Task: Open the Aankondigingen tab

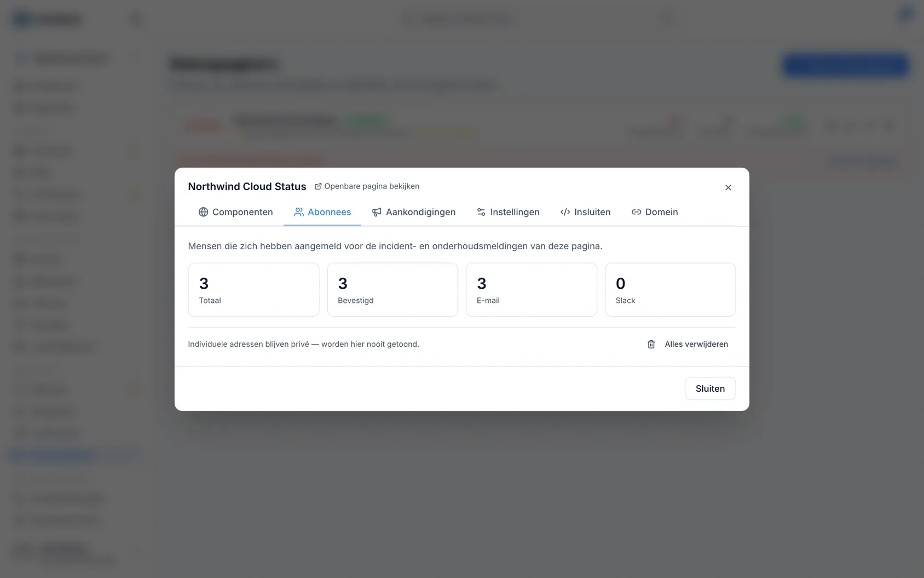Action: tap(414, 212)
